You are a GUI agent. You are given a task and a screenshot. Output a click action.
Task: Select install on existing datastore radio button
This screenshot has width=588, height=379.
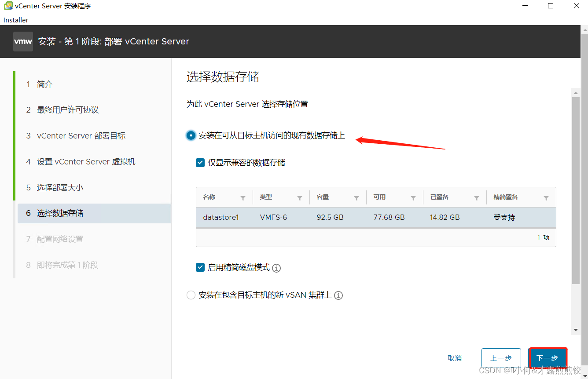click(x=191, y=135)
